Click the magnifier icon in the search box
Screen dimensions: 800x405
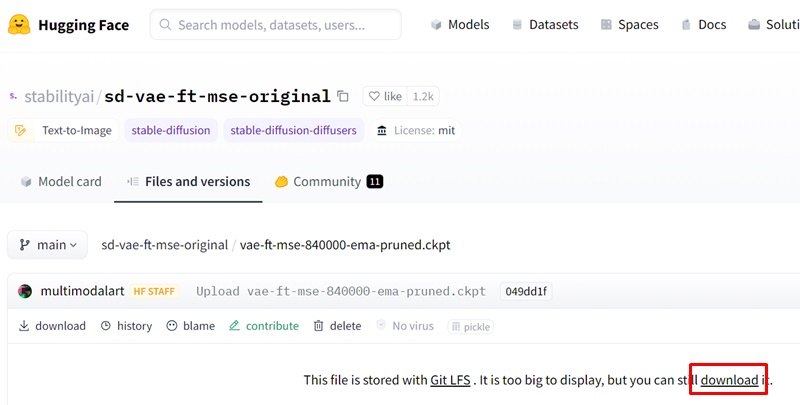click(165, 24)
